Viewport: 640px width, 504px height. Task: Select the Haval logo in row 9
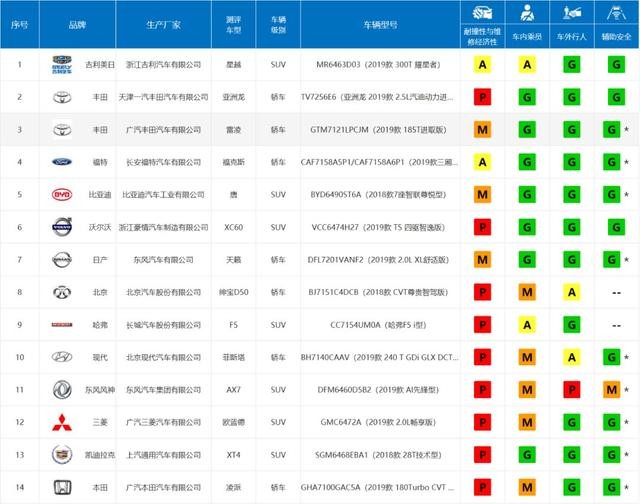pyautogui.click(x=62, y=325)
